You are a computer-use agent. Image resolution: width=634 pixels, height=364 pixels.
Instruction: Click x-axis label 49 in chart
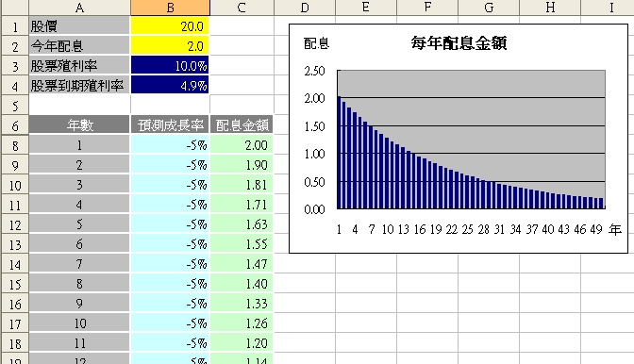coord(596,229)
